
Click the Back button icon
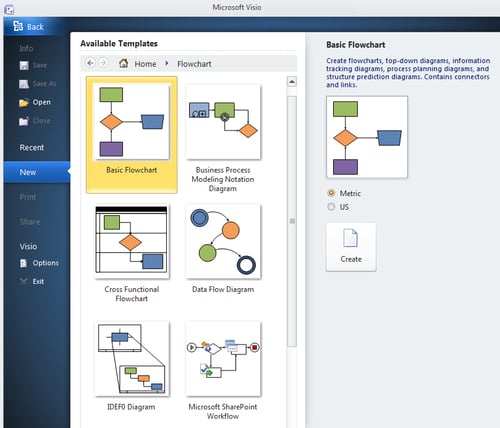coord(18,26)
